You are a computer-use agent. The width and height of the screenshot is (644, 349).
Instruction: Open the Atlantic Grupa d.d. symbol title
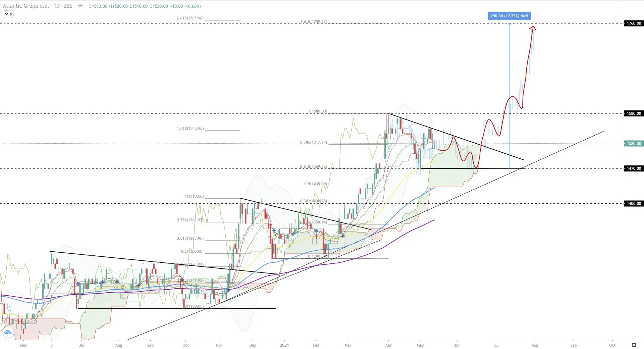(26, 6)
